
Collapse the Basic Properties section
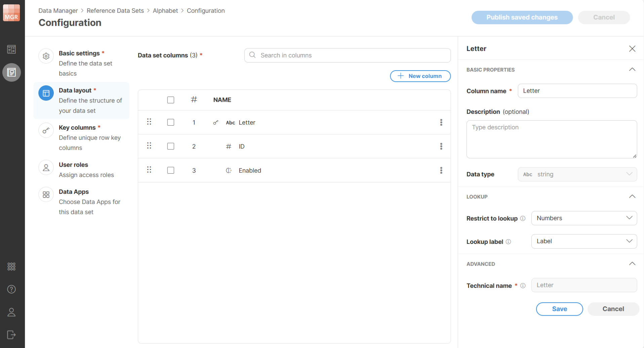point(632,70)
